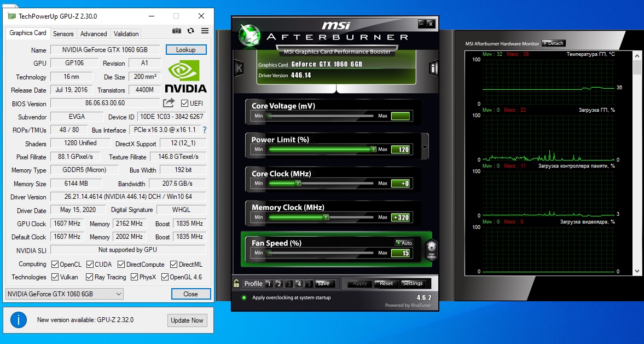Select Afterburner profile slot 2
This screenshot has width=644, height=344.
click(x=279, y=284)
